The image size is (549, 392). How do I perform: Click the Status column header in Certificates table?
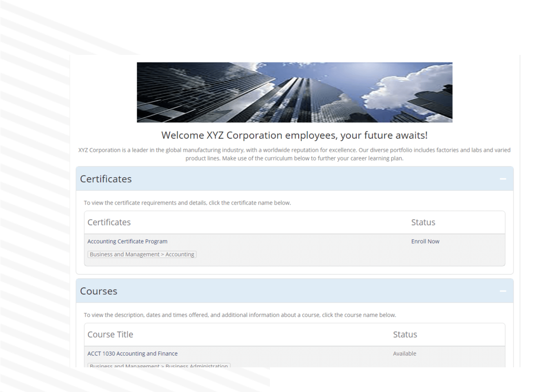423,222
